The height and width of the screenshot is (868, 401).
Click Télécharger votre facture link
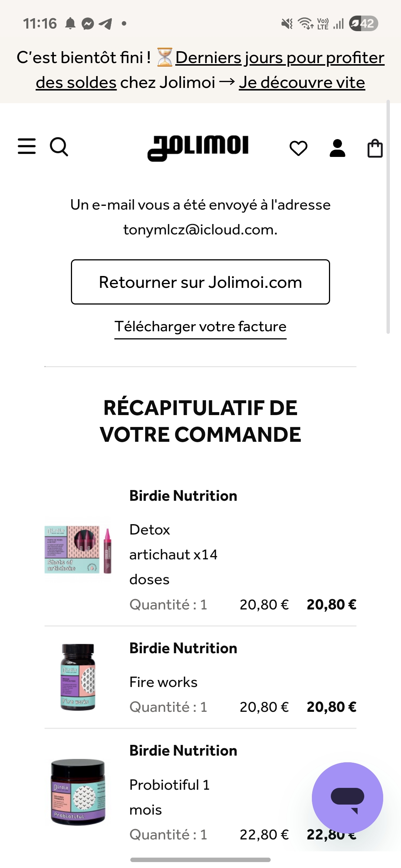200,327
